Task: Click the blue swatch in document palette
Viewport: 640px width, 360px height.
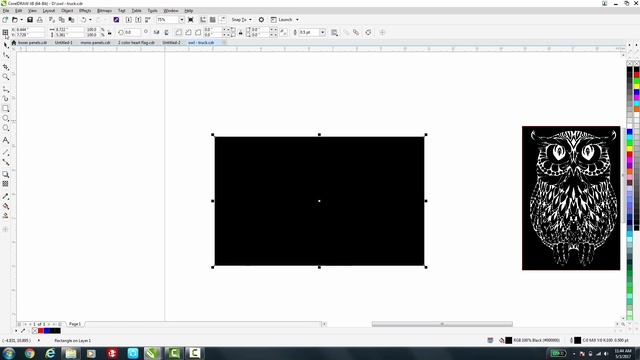Action: [47, 331]
